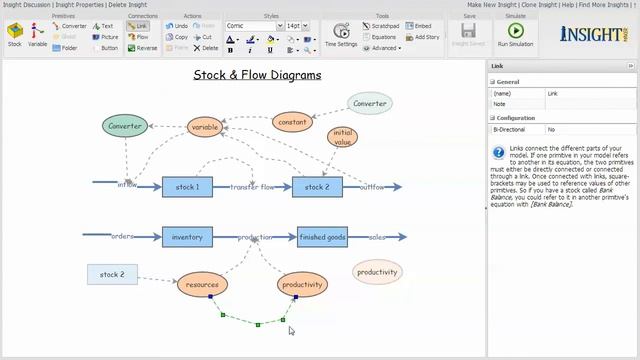640x360 pixels.
Task: Expand the Advanced tools dropdown
Action: point(382,48)
